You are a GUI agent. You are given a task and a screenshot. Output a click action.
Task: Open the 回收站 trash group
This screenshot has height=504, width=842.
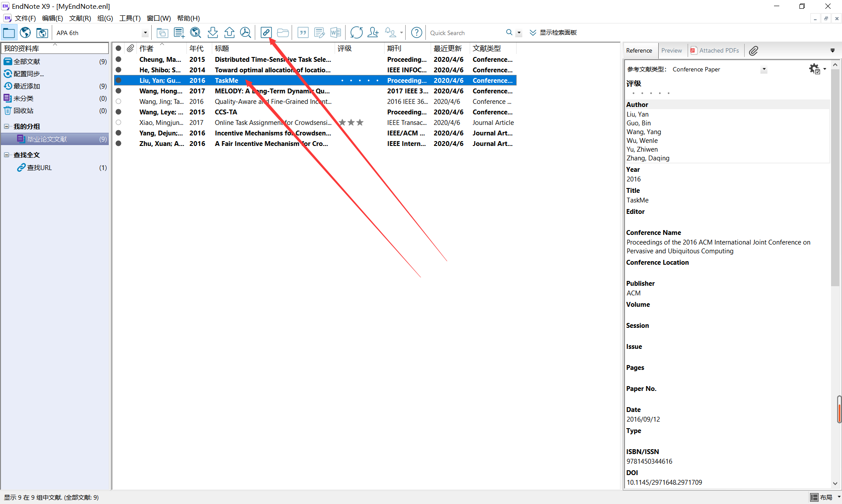tap(55, 110)
